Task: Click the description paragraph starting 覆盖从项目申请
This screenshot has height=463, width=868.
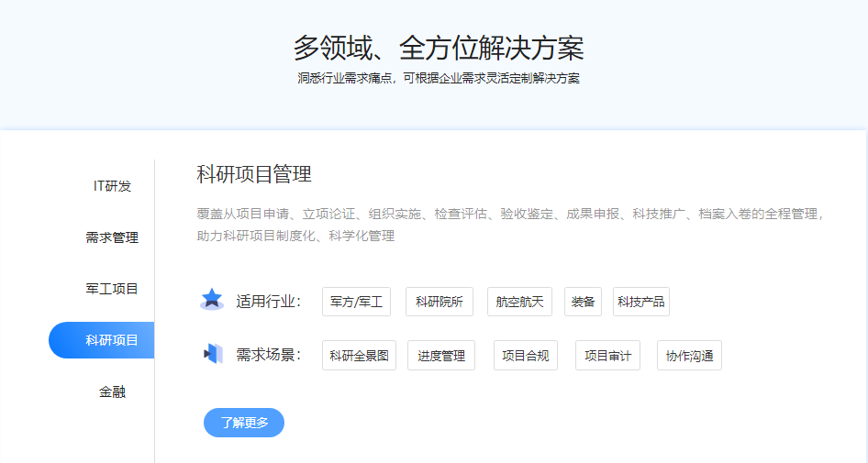Action: coord(510,225)
